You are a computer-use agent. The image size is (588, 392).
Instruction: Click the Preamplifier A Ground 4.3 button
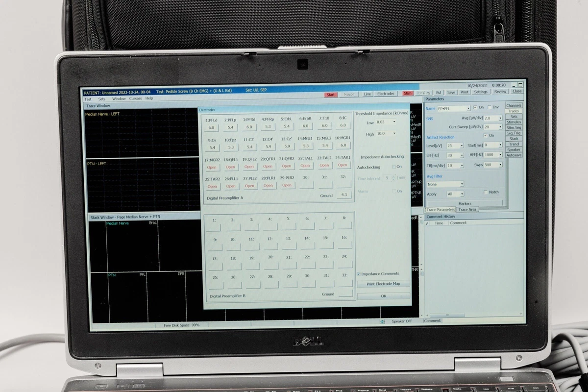(x=344, y=195)
